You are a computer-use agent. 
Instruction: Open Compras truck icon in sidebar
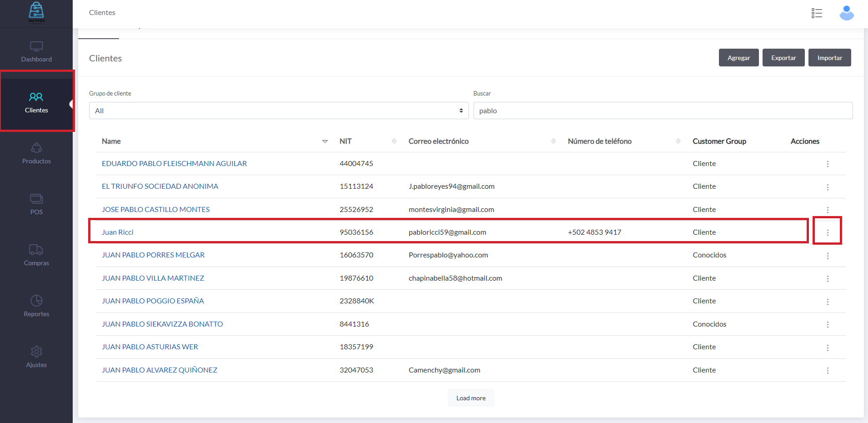[x=36, y=250]
